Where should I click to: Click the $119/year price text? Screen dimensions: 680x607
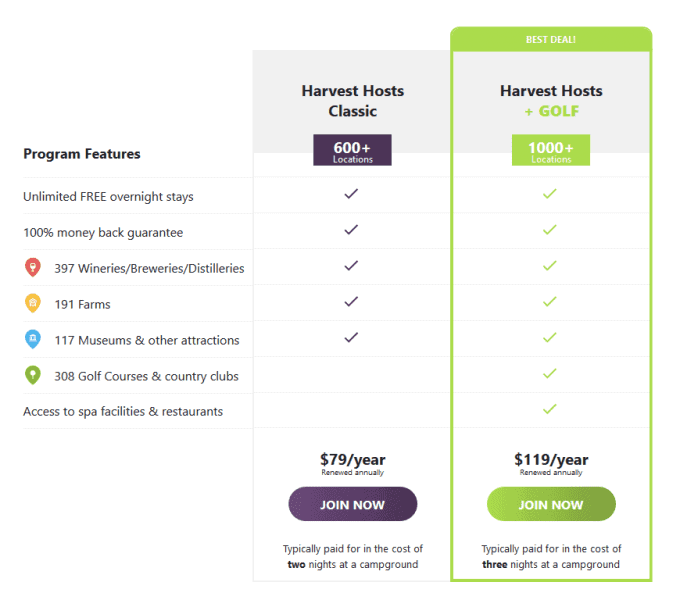pos(551,459)
